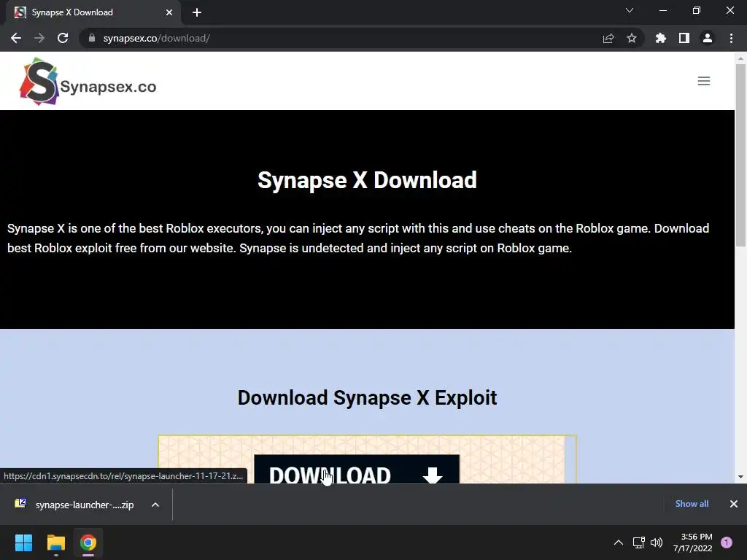Expand the tab search dropdown arrow
The width and height of the screenshot is (747, 560).
click(x=630, y=10)
